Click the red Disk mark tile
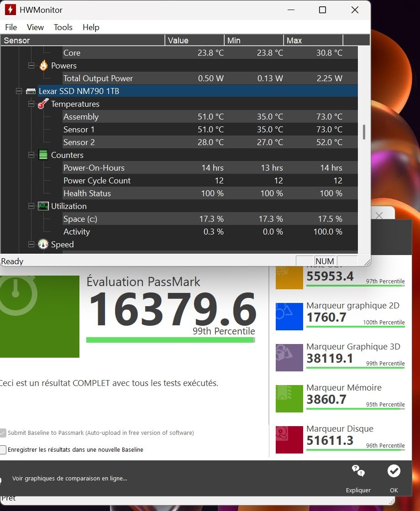 (289, 440)
